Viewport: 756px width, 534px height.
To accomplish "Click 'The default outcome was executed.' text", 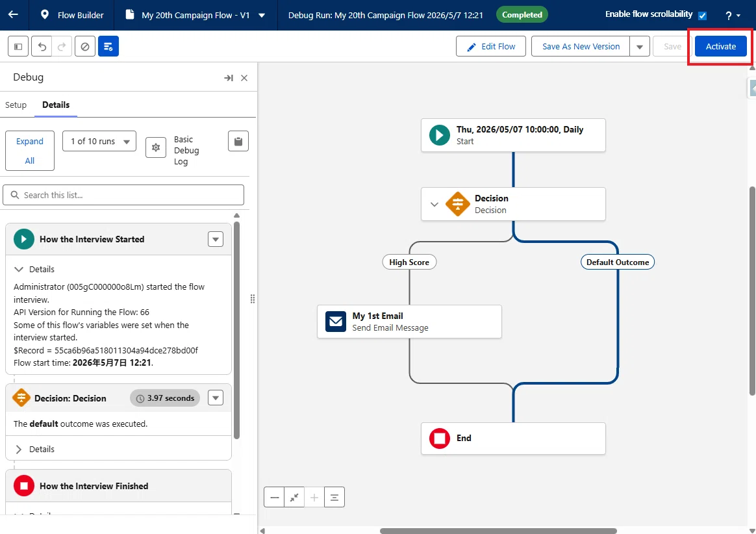I will pyautogui.click(x=81, y=424).
